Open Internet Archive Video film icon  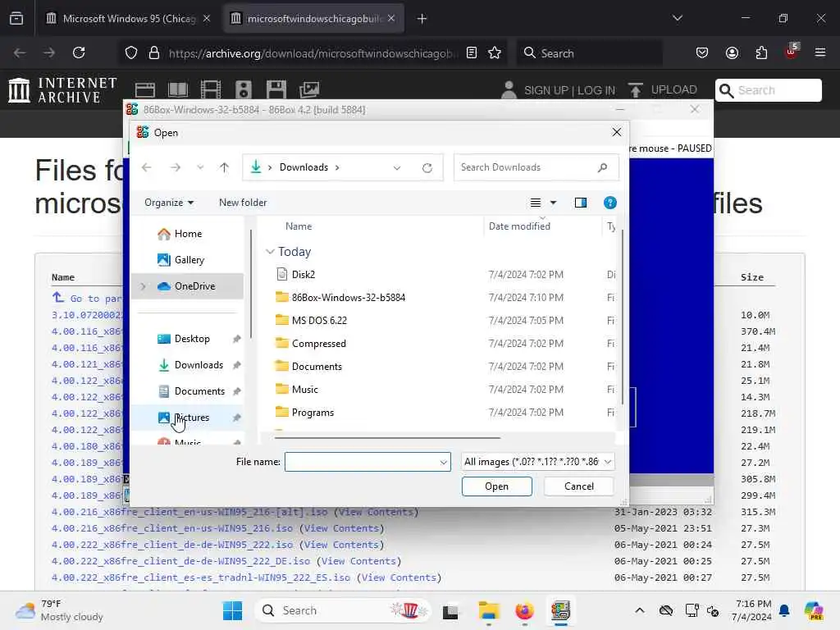(211, 89)
